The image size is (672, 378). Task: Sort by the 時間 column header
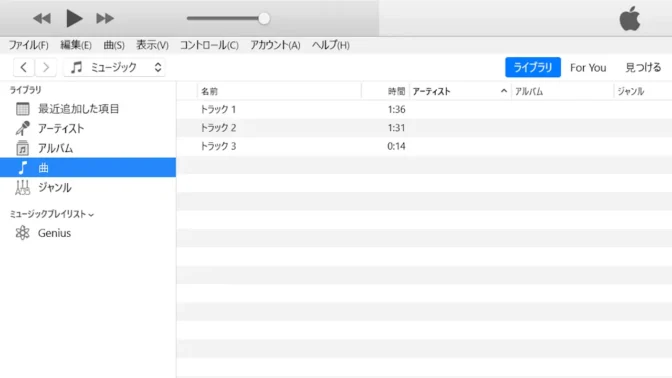point(396,91)
